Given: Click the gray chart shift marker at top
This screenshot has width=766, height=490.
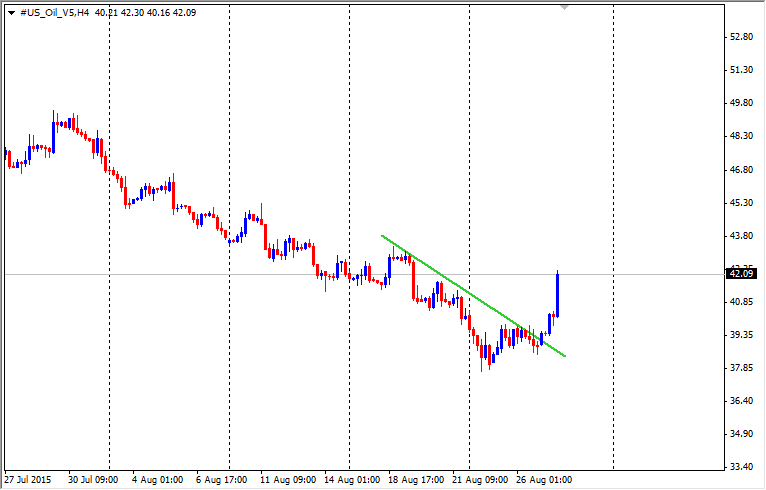Looking at the screenshot, I should point(565,7).
